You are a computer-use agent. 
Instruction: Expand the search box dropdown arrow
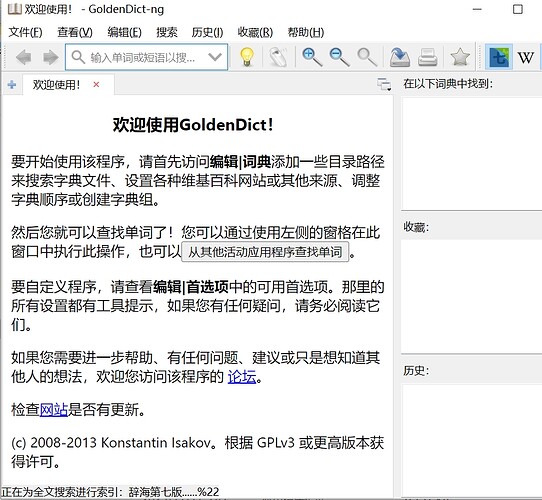click(x=215, y=57)
